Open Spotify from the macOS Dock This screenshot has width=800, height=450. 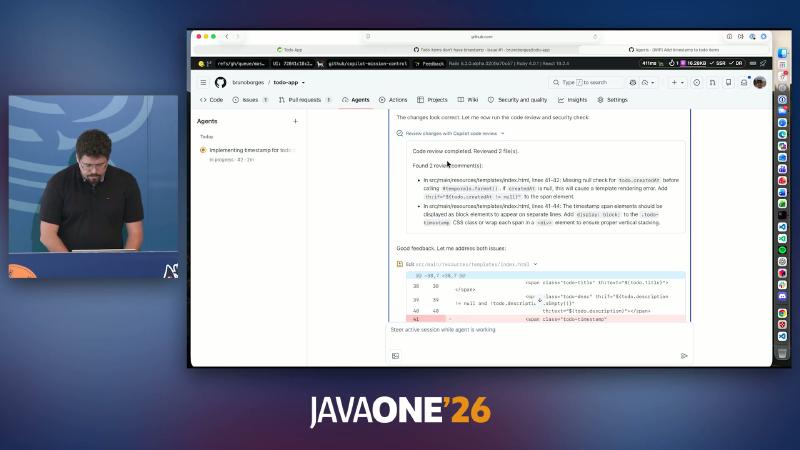[x=782, y=250]
